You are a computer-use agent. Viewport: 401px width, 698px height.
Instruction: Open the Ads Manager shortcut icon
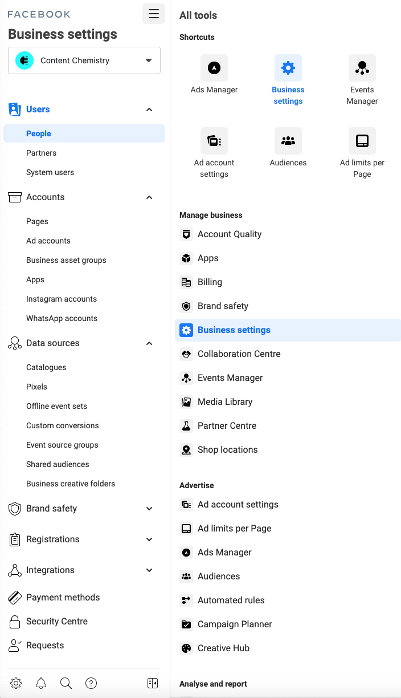(x=214, y=68)
